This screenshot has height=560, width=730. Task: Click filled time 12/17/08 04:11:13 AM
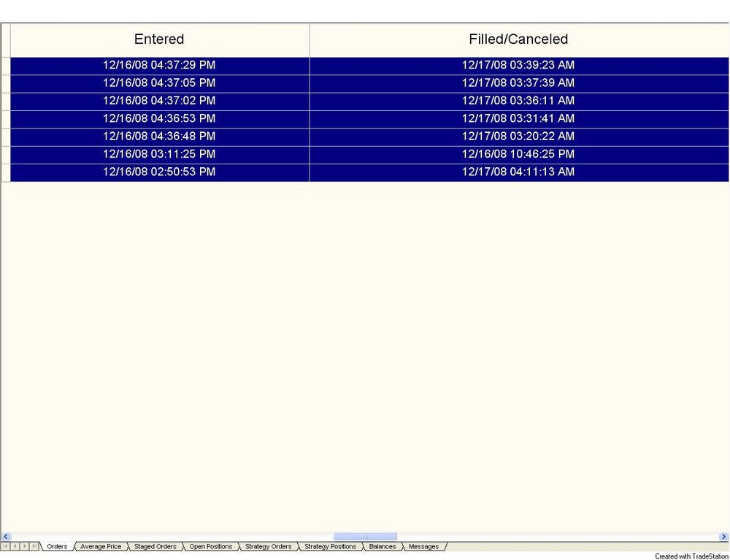point(518,172)
